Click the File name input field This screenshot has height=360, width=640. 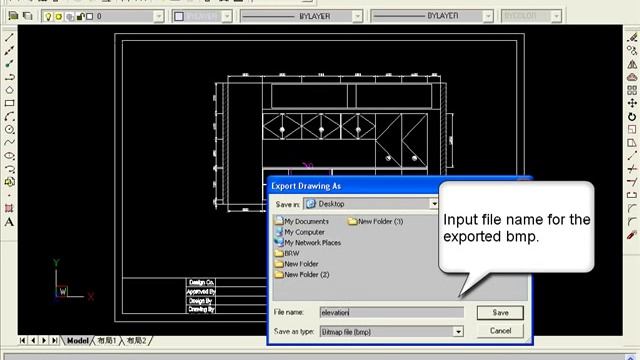click(392, 313)
